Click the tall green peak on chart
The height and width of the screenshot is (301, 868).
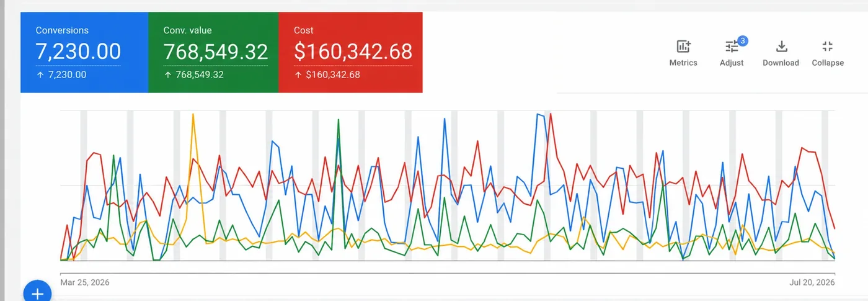(x=338, y=120)
